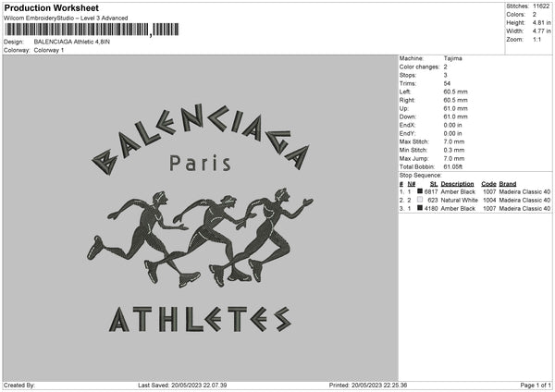Click stitch count '623' in the stop sequence
Viewport: 555px width, 392px height.
coord(433,201)
